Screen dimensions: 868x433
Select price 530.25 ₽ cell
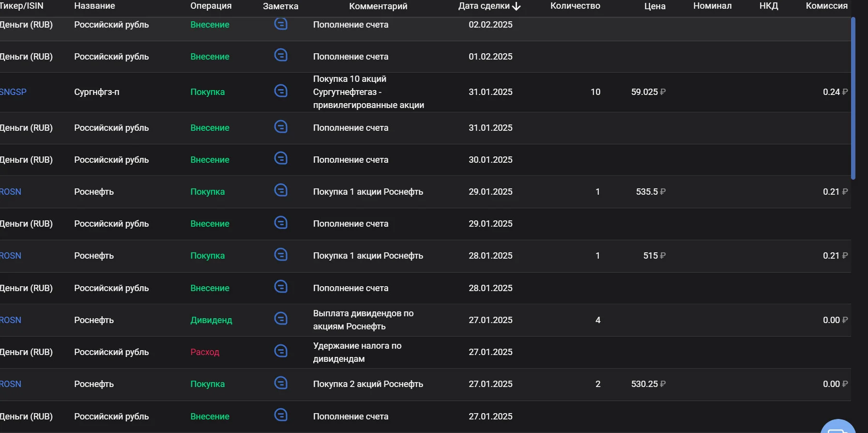click(648, 384)
